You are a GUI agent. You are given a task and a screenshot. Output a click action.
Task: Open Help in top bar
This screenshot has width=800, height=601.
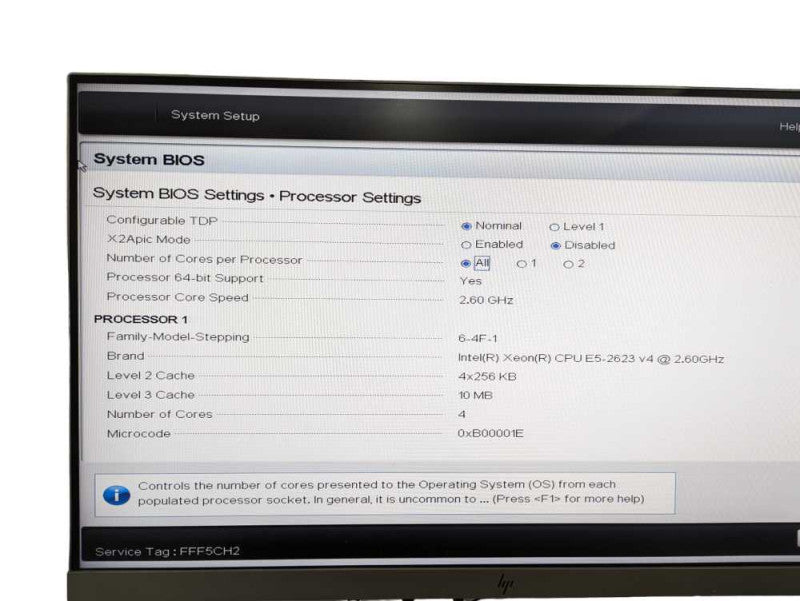[789, 127]
